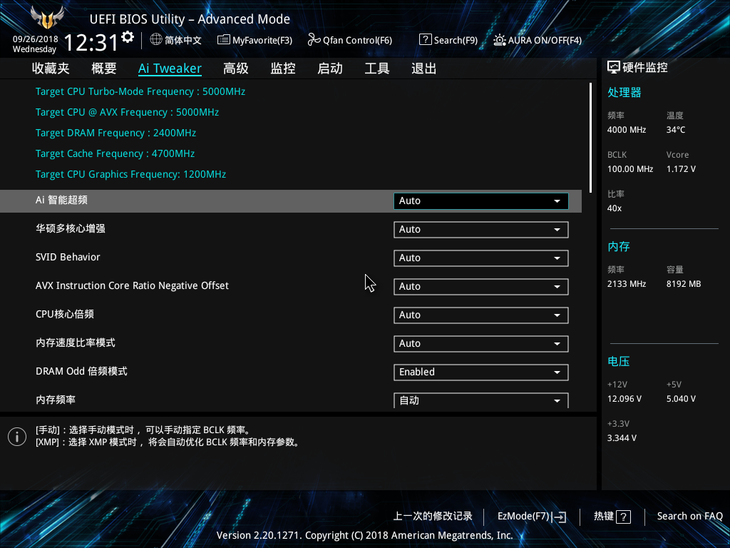Open the 监控 tab

pyautogui.click(x=283, y=69)
